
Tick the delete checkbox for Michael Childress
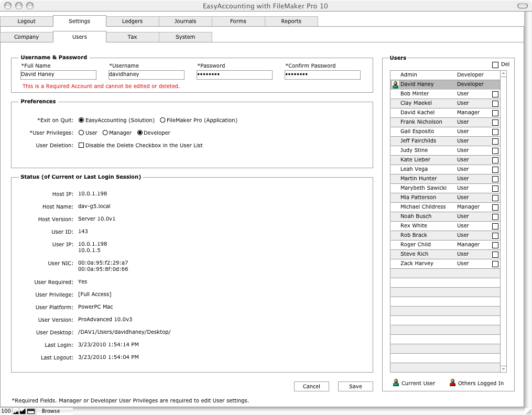click(x=495, y=207)
